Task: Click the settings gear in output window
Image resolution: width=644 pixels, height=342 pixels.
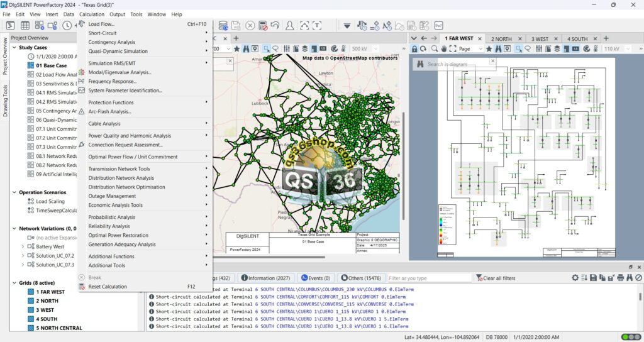Action: [x=575, y=278]
